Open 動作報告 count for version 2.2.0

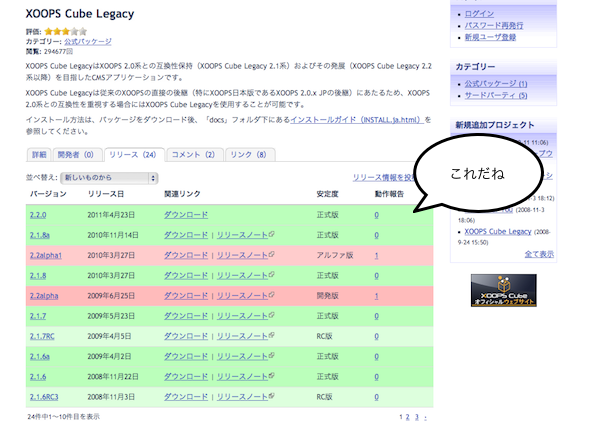click(377, 215)
